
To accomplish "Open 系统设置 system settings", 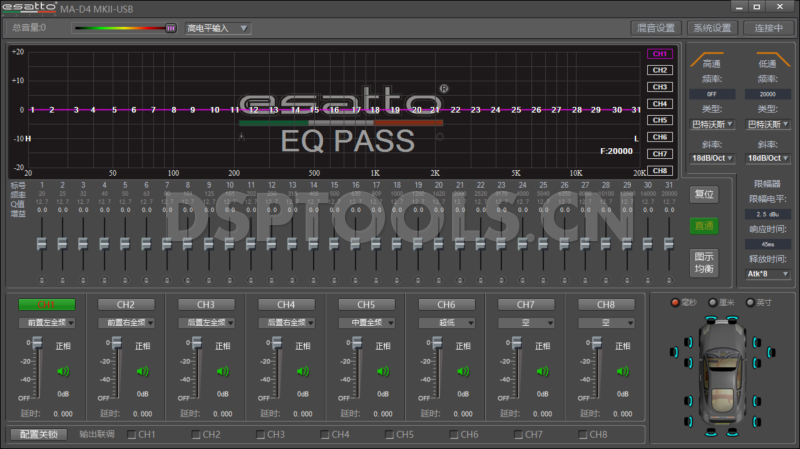I will tap(713, 28).
